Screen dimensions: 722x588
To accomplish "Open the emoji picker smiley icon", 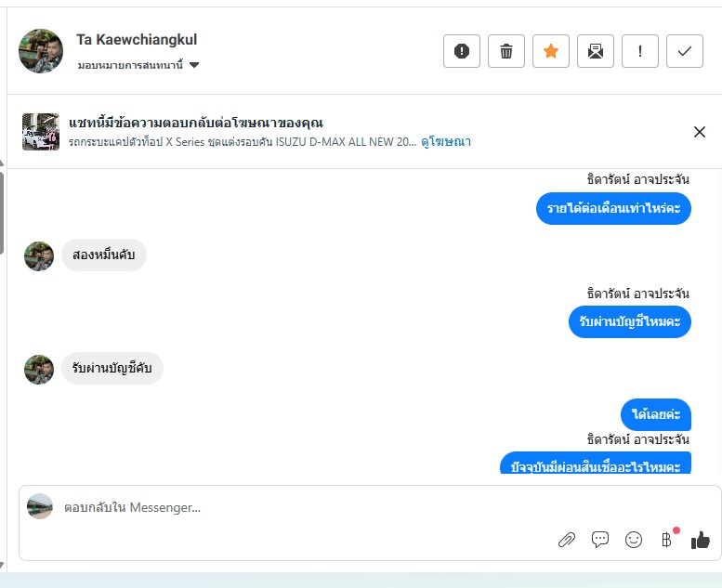I will [634, 539].
